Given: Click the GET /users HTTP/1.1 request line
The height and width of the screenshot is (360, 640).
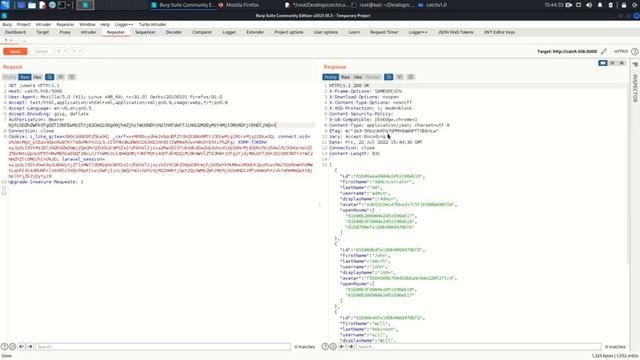Looking at the screenshot, I should click(x=34, y=86).
